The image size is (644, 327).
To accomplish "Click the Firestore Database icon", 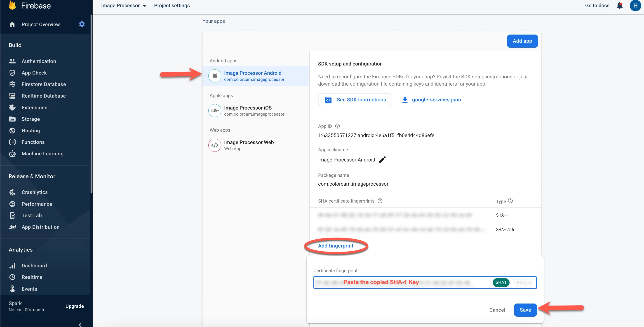I will [12, 84].
